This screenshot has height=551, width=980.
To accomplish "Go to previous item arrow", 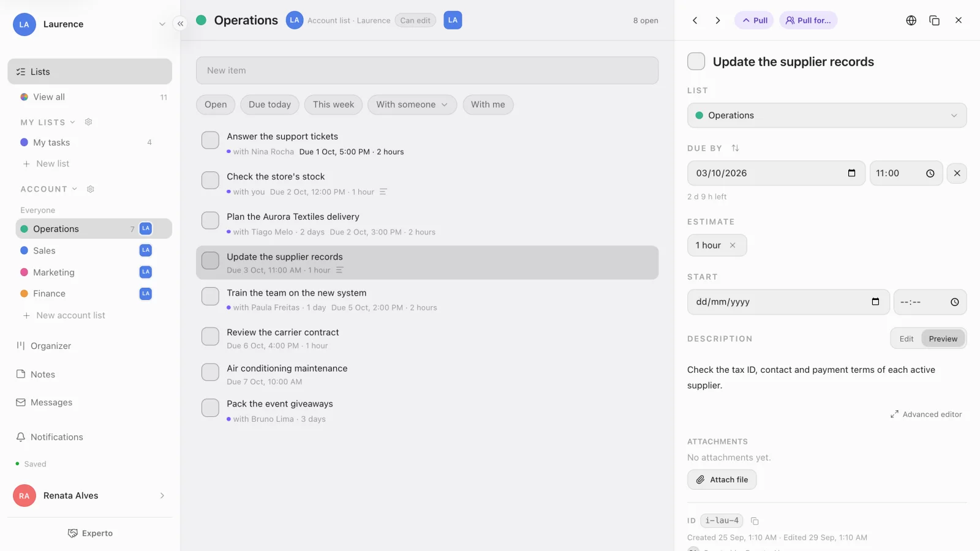I will [695, 20].
